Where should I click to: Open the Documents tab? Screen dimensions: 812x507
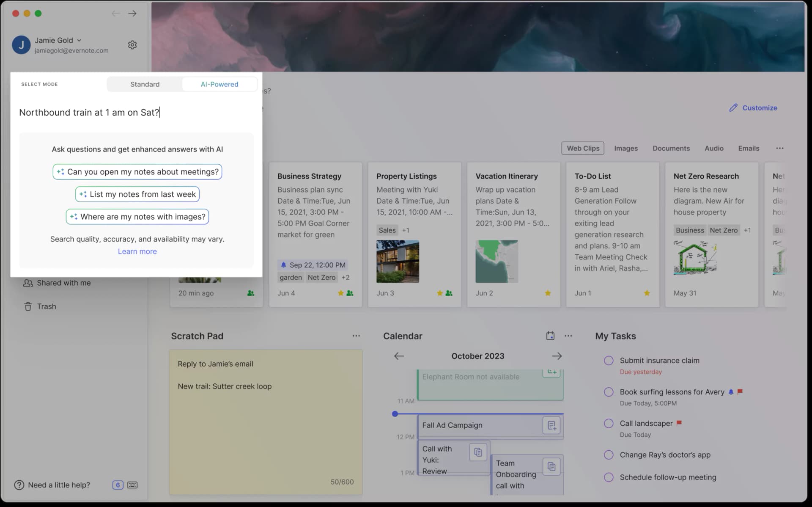671,148
